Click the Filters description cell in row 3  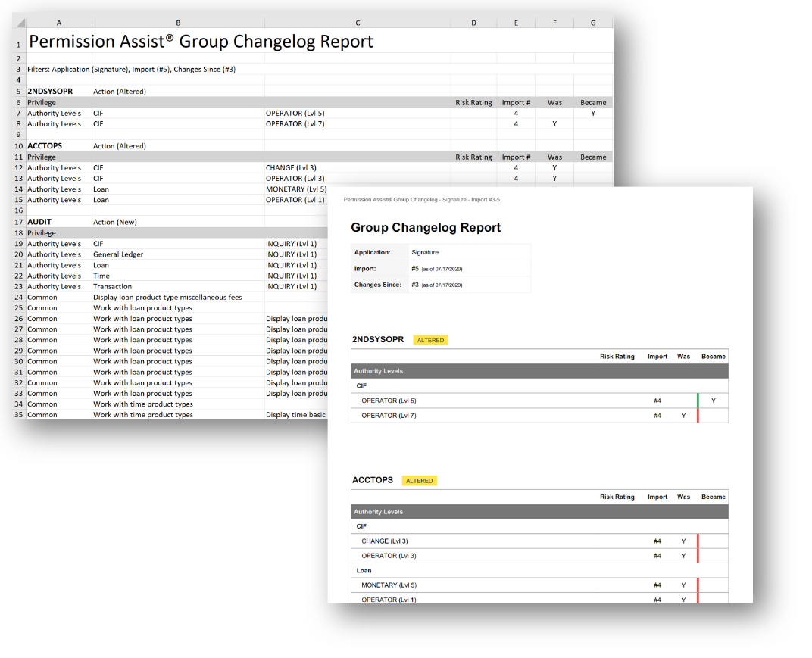[131, 70]
